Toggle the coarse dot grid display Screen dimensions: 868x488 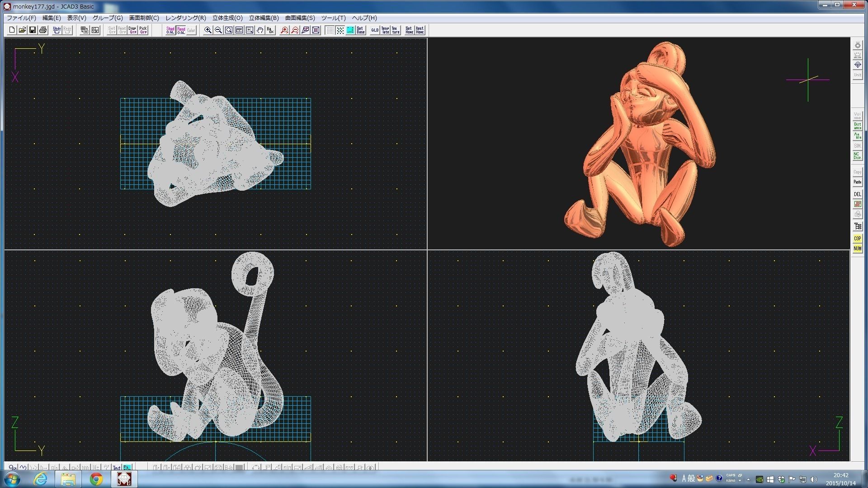340,30
